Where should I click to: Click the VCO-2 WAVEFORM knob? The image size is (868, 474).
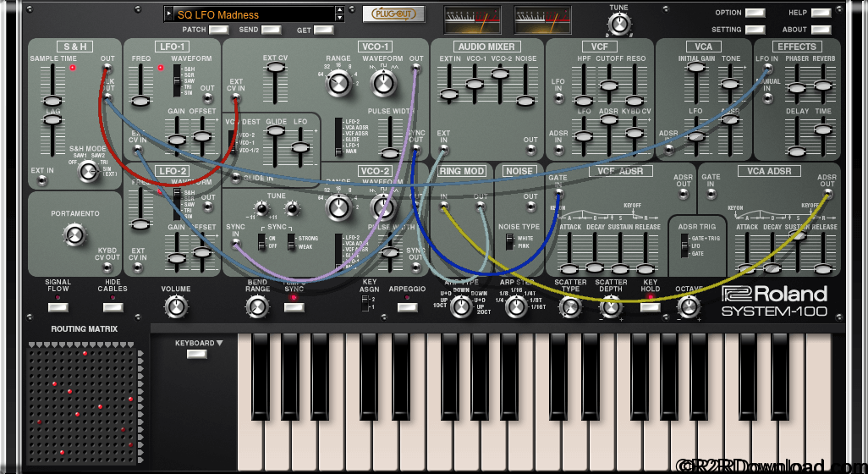pyautogui.click(x=383, y=207)
